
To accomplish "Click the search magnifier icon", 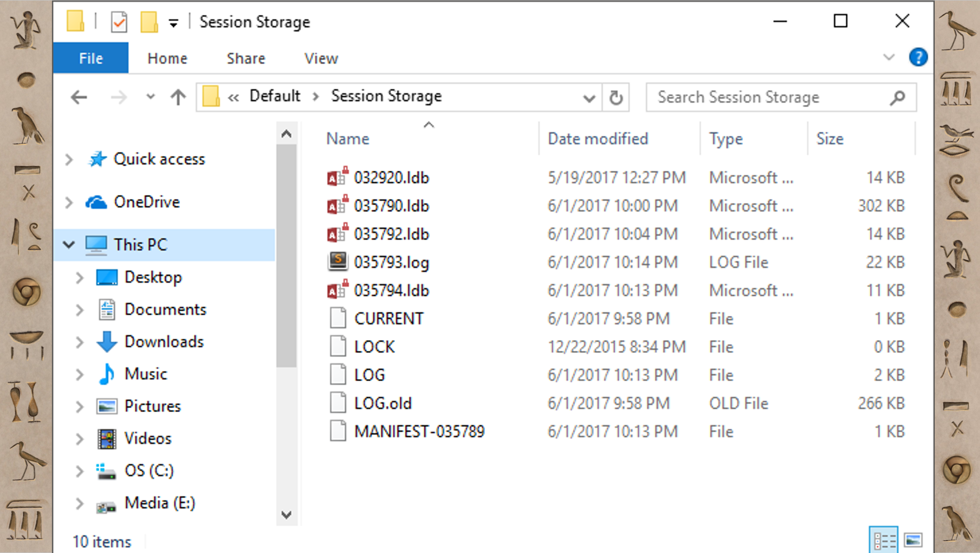I will (x=898, y=97).
